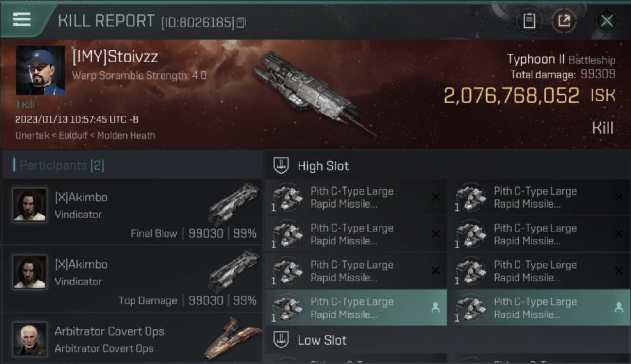
Task: Click the X on top-right launcher module
Action: pyautogui.click(x=619, y=197)
